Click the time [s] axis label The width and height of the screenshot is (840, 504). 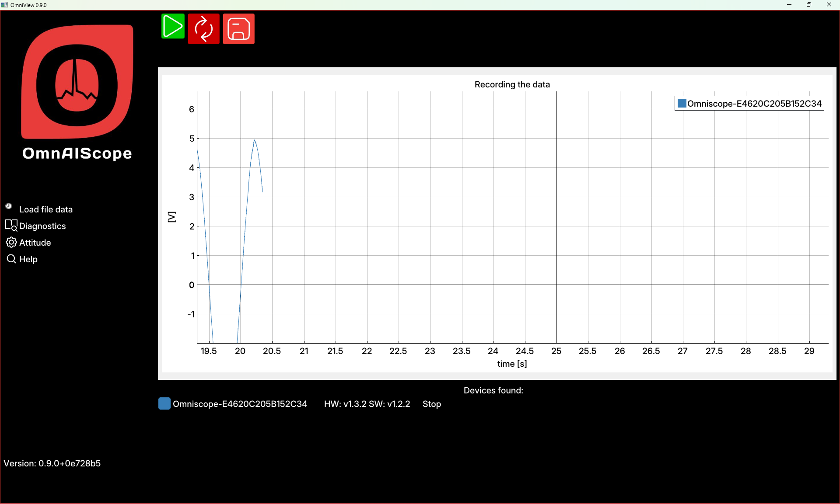[512, 364]
